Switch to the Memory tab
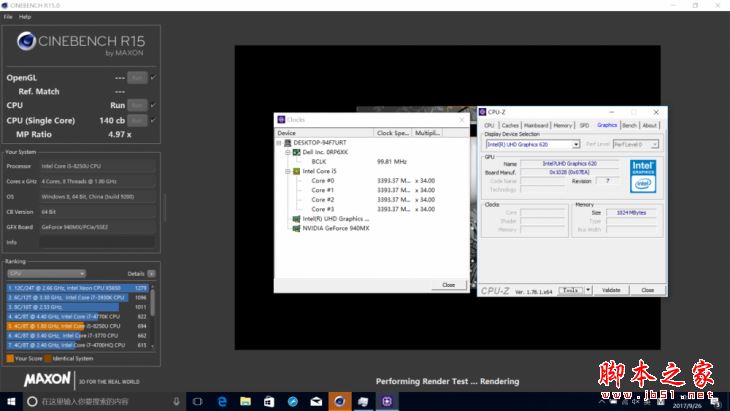 562,125
